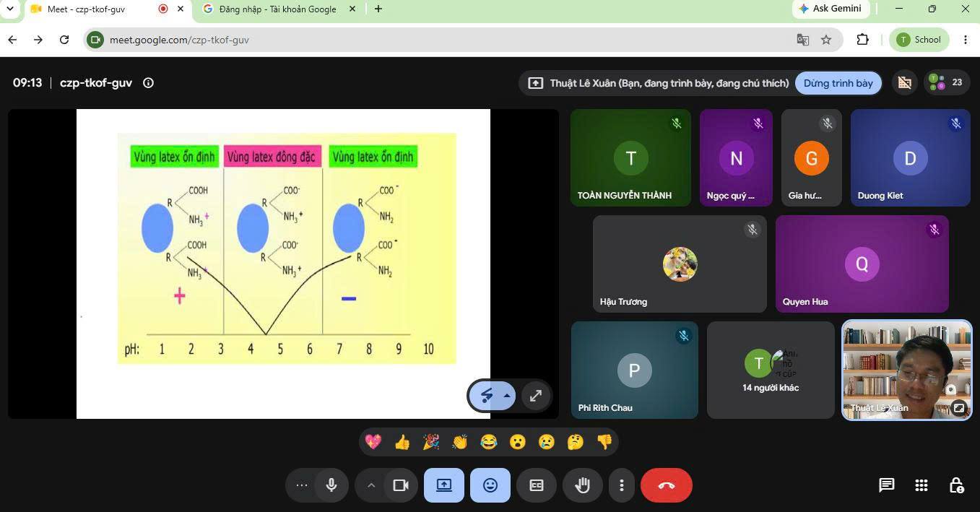Click the heart emoji reaction

point(373,442)
